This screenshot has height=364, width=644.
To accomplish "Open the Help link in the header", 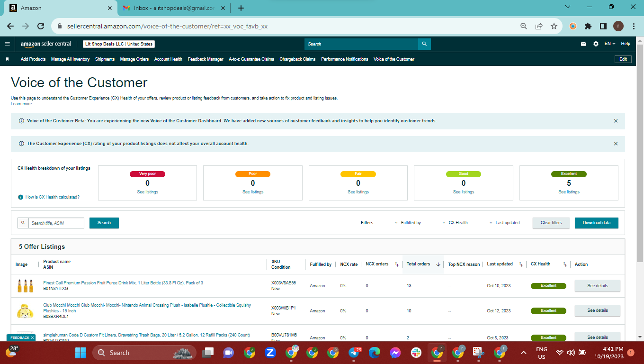I will (626, 44).
